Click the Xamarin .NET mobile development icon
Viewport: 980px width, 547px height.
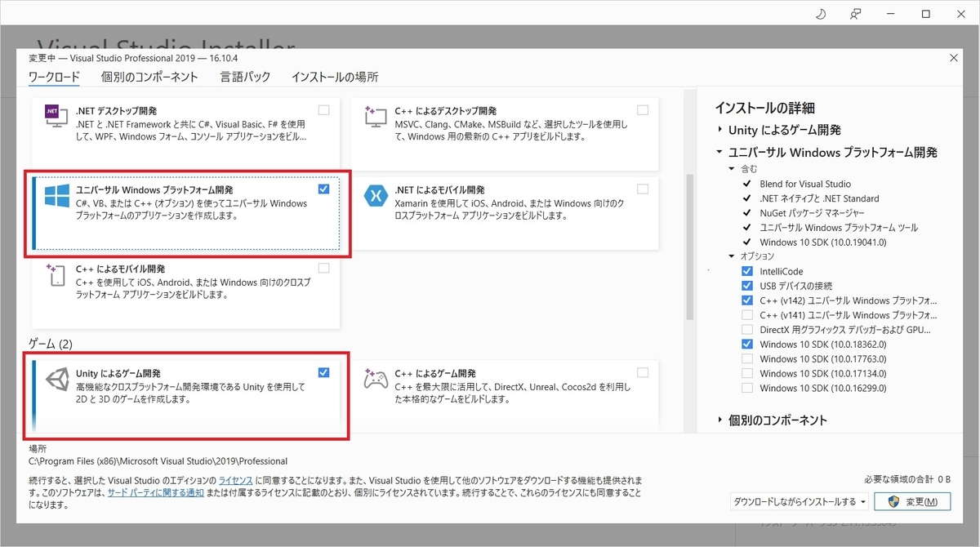pos(376,197)
